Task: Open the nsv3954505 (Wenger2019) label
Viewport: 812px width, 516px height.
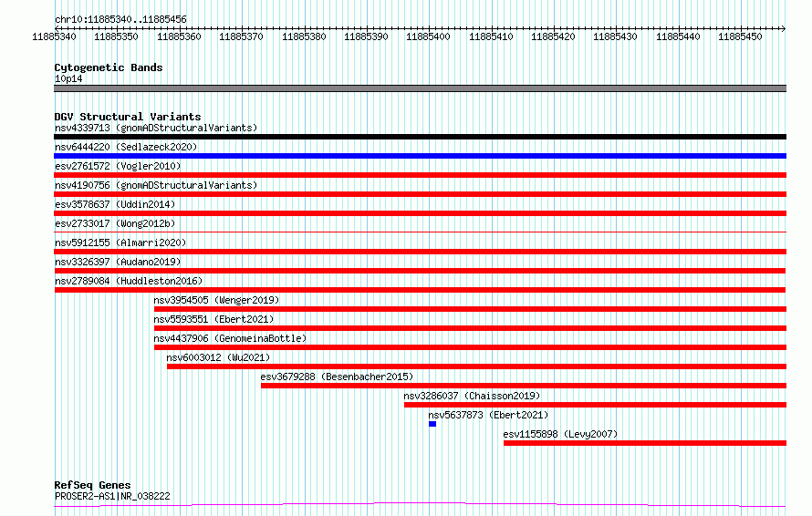Action: click(216, 300)
